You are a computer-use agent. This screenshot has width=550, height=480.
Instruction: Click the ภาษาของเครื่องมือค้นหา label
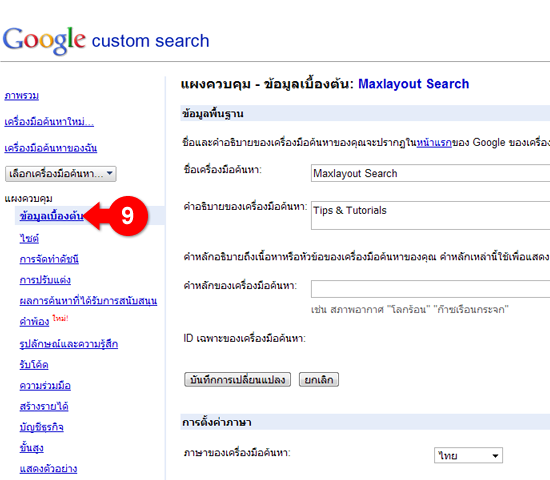(237, 453)
